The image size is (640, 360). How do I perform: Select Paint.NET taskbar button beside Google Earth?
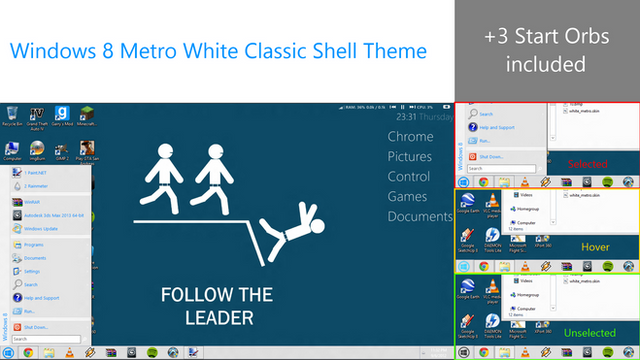click(x=193, y=352)
